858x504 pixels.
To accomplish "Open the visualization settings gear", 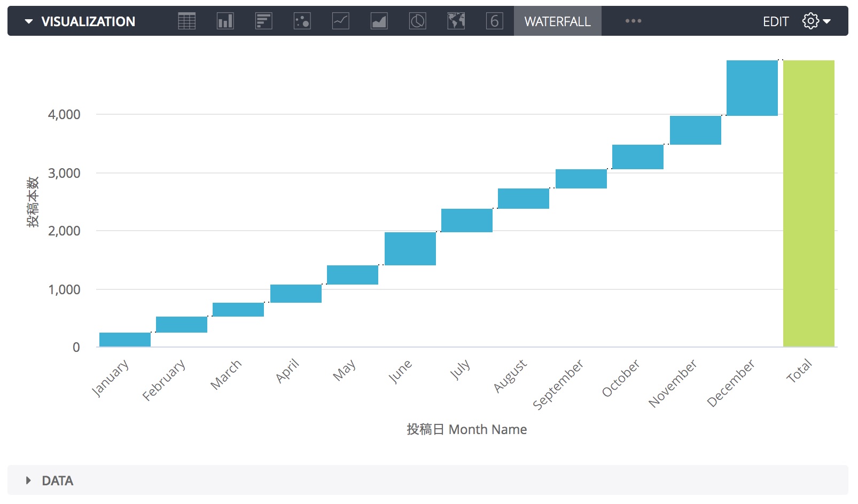I will click(x=809, y=21).
